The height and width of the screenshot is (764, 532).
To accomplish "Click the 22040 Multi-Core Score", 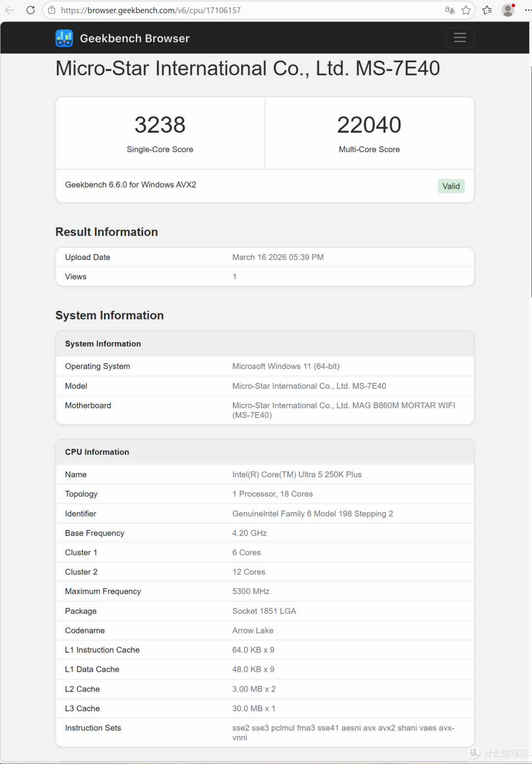I will point(369,125).
